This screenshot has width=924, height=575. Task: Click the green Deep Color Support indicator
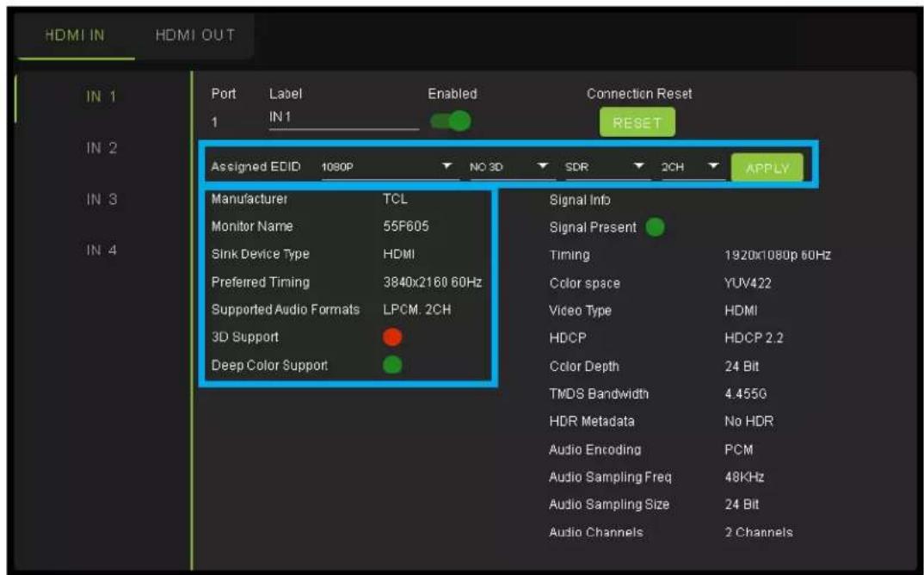coord(392,365)
